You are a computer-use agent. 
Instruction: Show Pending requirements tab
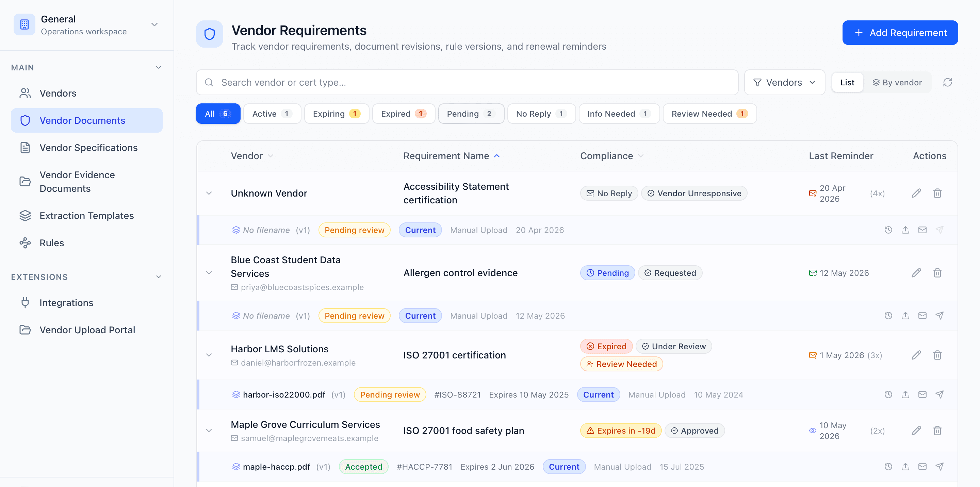pyautogui.click(x=471, y=113)
